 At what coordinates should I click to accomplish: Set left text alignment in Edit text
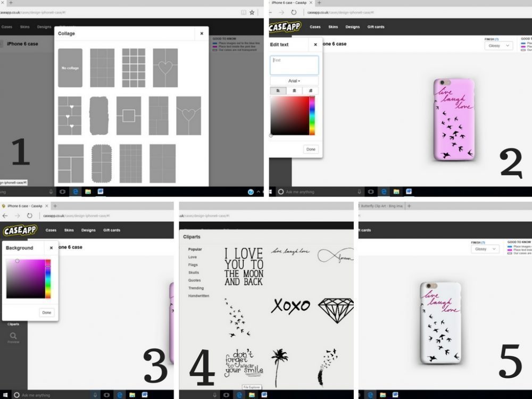pos(278,91)
